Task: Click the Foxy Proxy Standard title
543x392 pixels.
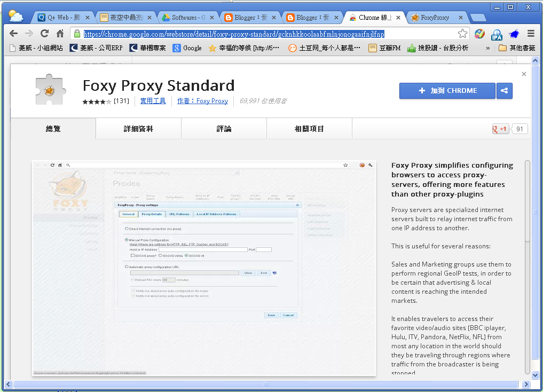Action: (159, 85)
